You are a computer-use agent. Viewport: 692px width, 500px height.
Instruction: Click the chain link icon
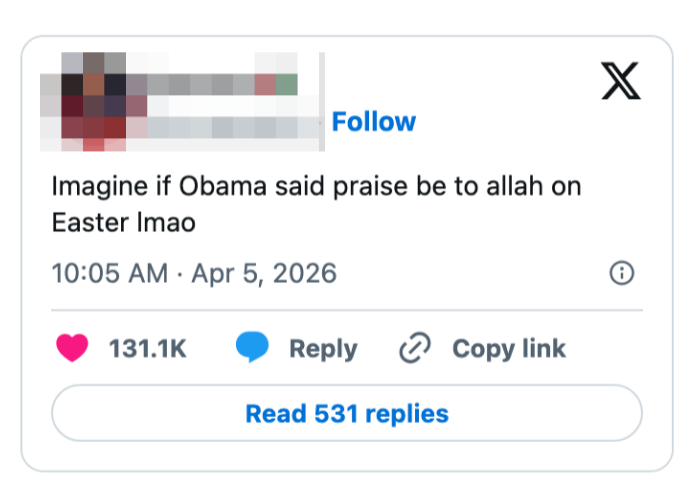tap(414, 348)
